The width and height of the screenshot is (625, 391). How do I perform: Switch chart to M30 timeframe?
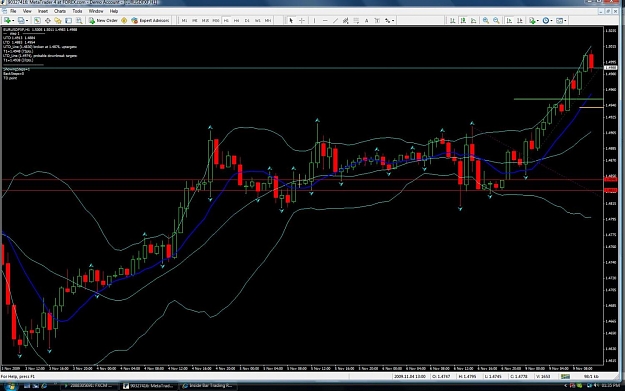[216, 20]
